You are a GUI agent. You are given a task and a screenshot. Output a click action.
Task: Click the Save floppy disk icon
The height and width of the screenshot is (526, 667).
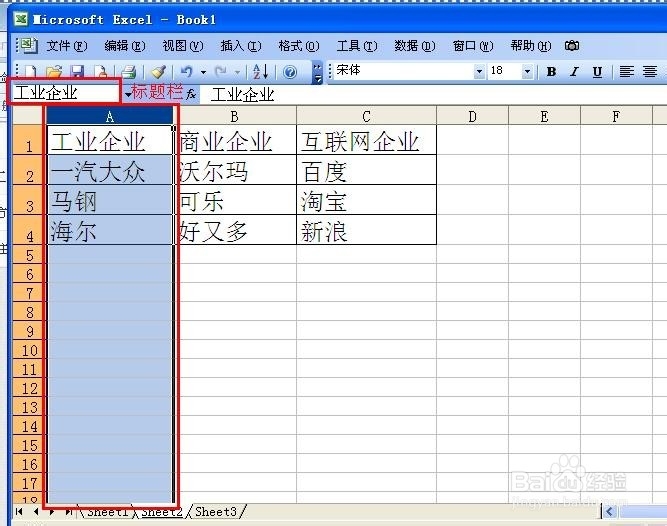click(77, 72)
